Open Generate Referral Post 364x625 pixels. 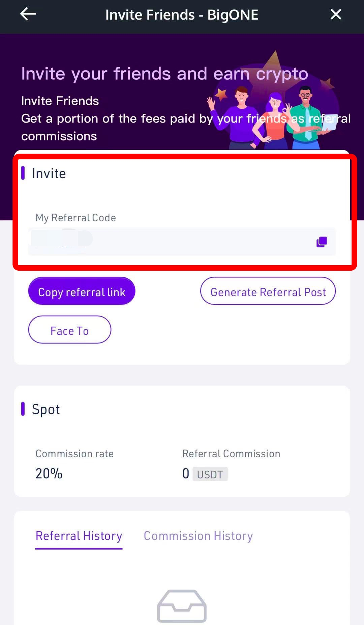(268, 291)
